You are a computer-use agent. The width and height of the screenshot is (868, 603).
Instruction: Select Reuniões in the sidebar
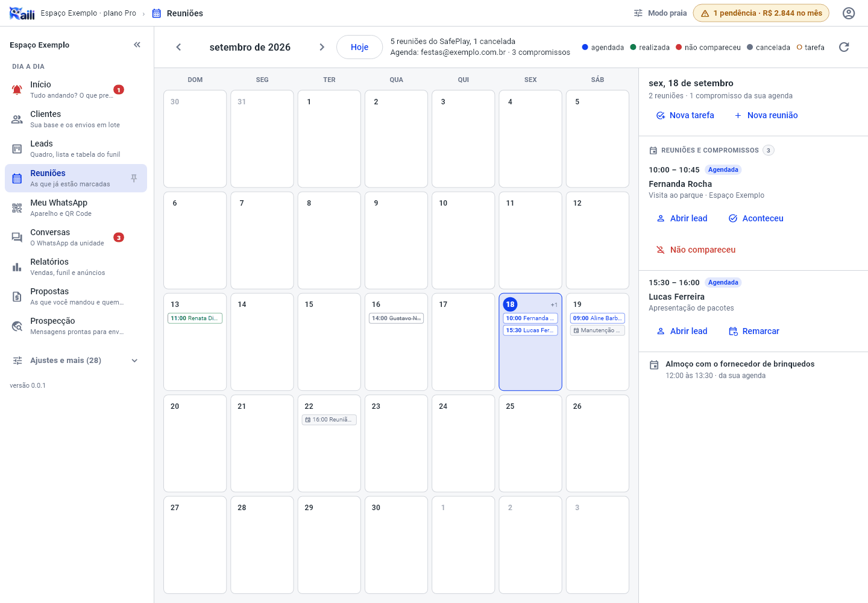tap(76, 178)
